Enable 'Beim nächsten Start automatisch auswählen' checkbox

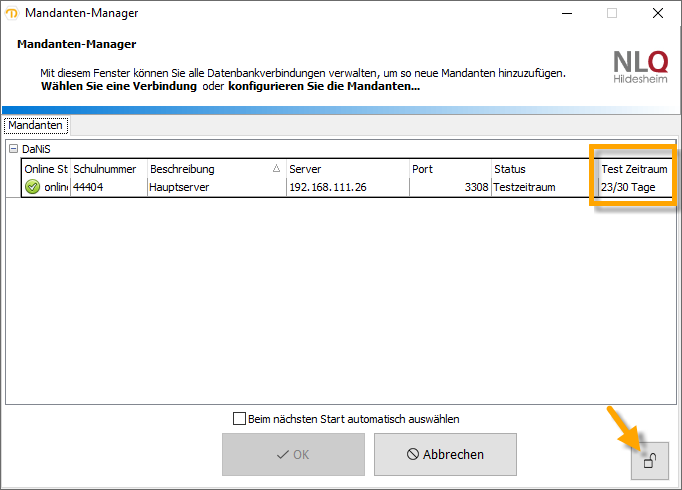pos(239,419)
